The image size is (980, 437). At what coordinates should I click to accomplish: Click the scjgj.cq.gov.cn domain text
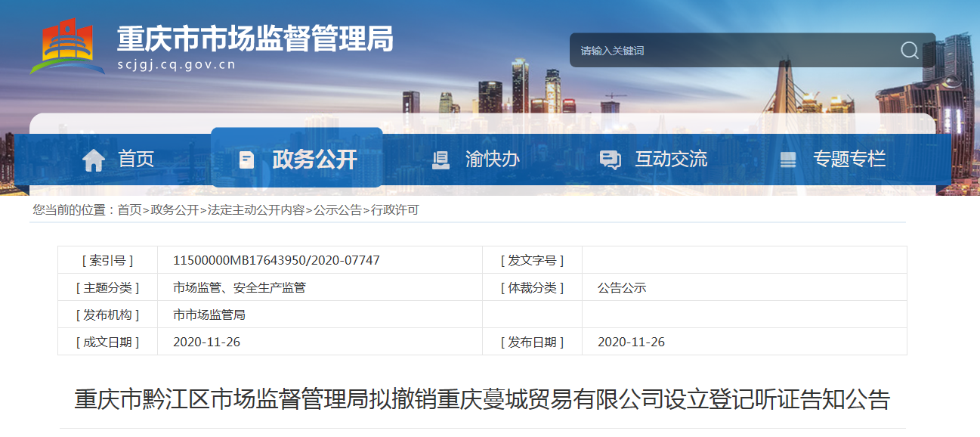pos(177,65)
